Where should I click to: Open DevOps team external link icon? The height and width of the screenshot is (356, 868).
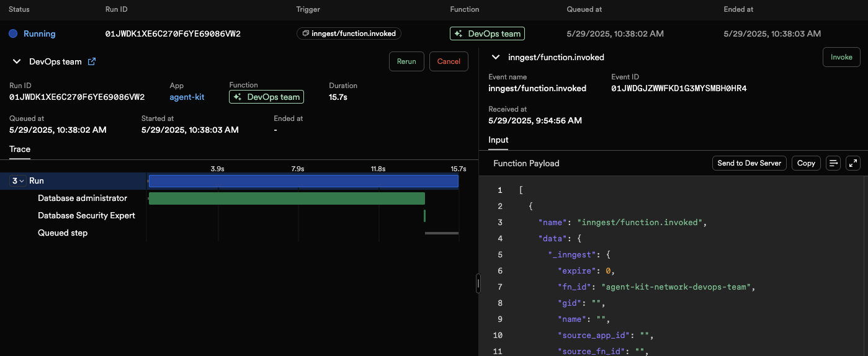[92, 61]
